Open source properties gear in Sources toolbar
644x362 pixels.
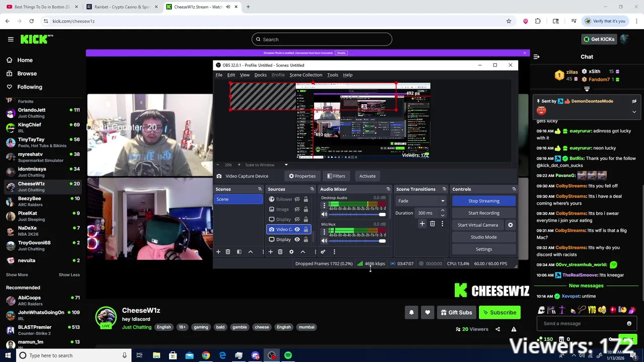[x=291, y=252]
